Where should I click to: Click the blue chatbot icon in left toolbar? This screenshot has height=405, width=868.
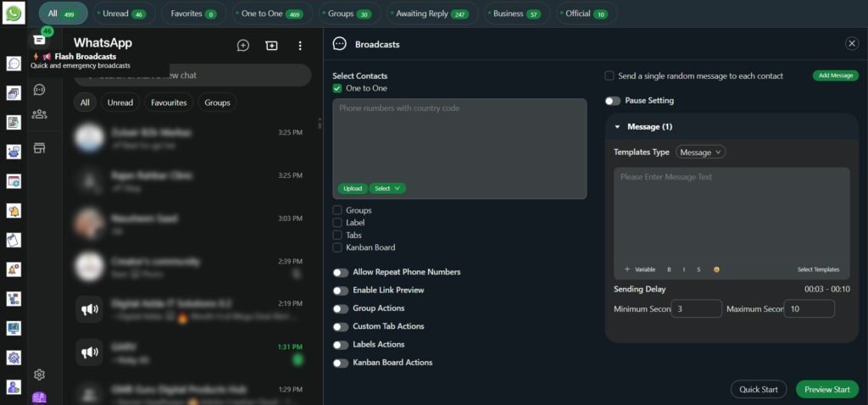[14, 152]
